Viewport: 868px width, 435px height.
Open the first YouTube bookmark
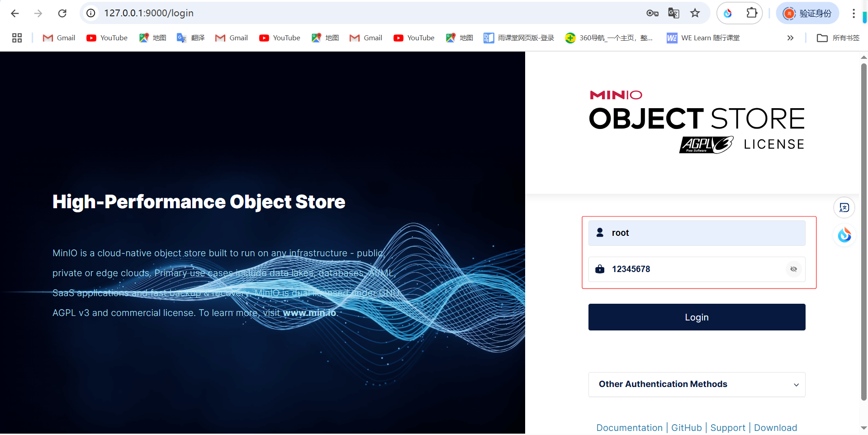coord(107,38)
